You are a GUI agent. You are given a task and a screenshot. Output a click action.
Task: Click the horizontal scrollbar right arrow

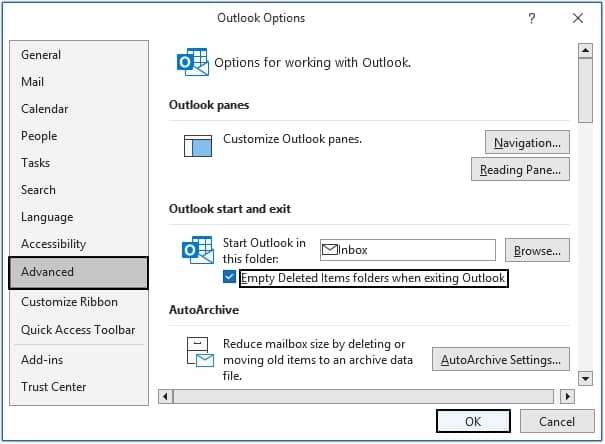click(567, 396)
